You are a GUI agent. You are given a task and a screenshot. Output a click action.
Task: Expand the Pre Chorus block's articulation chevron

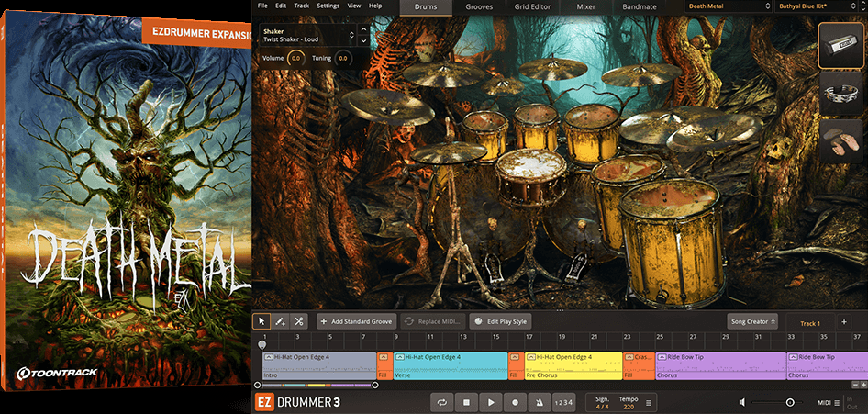point(531,358)
